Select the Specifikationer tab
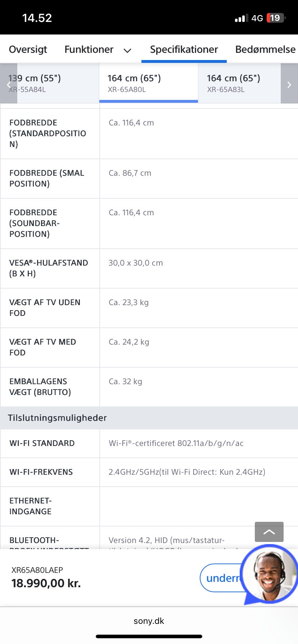Viewport: 298px width, 644px height. [x=184, y=49]
